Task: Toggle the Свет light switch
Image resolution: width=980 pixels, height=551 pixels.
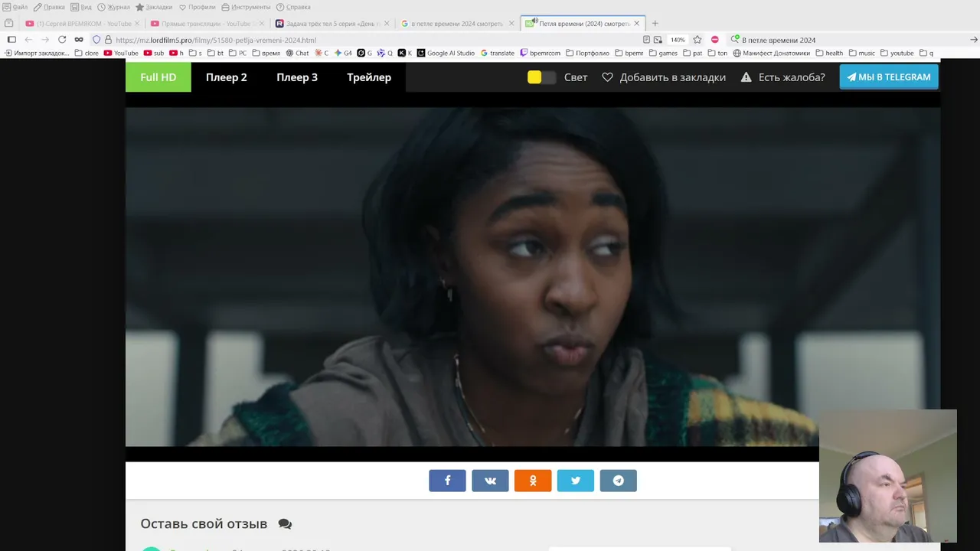Action: [x=541, y=77]
